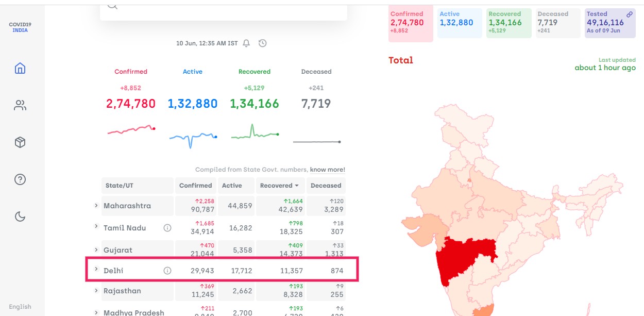The width and height of the screenshot is (644, 316).
Task: Click the info icon beside Delhi
Action: click(167, 271)
